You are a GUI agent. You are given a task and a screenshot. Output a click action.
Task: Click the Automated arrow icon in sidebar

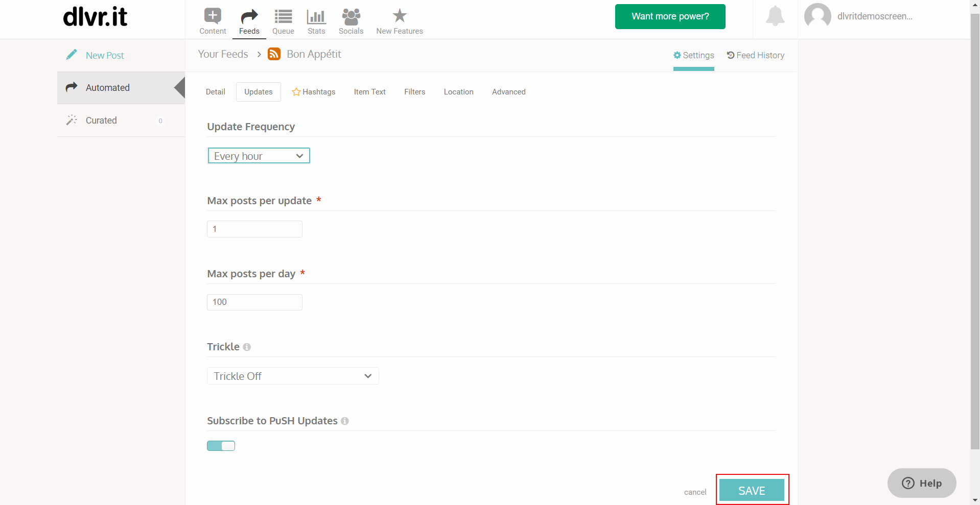[72, 87]
